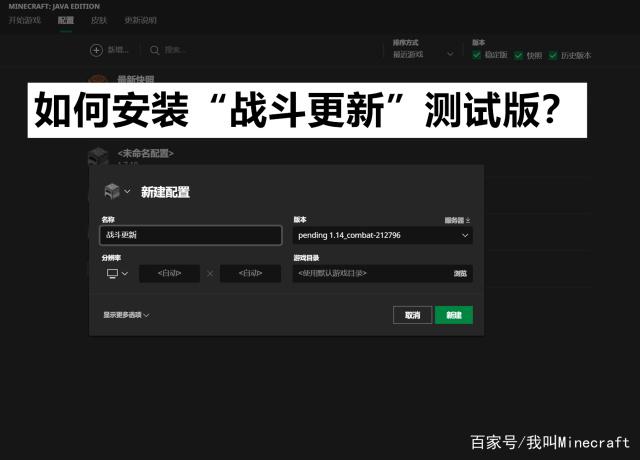Toggle the 历史版本 checkbox
This screenshot has height=460, width=640.
click(x=553, y=55)
